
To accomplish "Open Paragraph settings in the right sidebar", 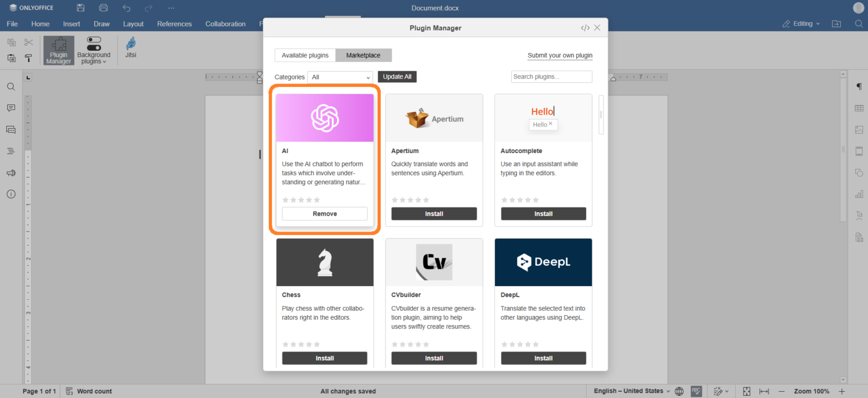I will (859, 86).
